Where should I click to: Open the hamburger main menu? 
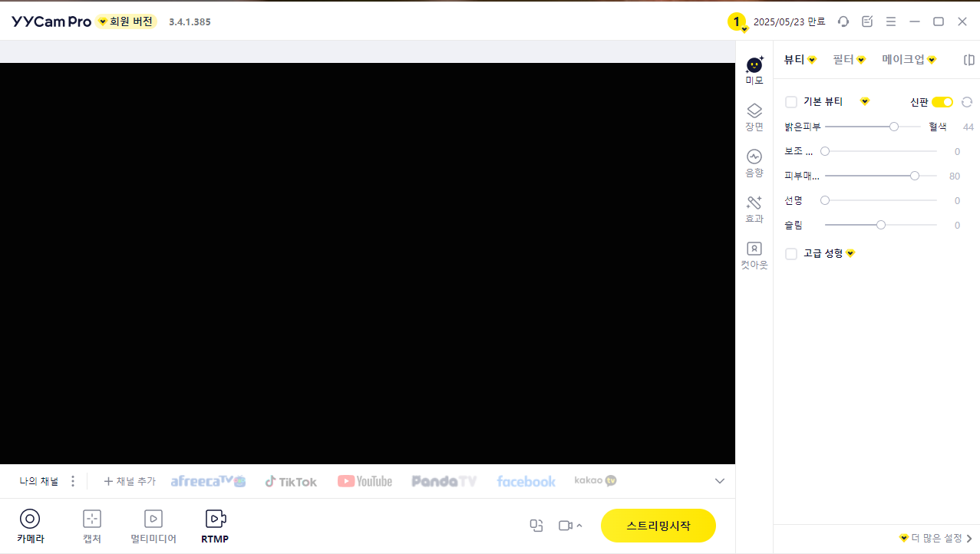(x=891, y=21)
